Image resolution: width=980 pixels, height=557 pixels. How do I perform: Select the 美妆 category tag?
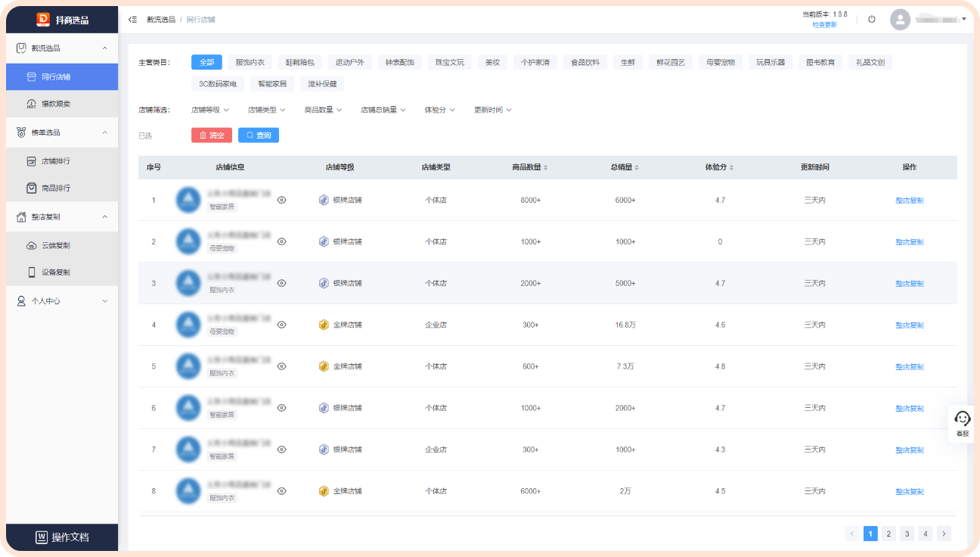pos(492,62)
